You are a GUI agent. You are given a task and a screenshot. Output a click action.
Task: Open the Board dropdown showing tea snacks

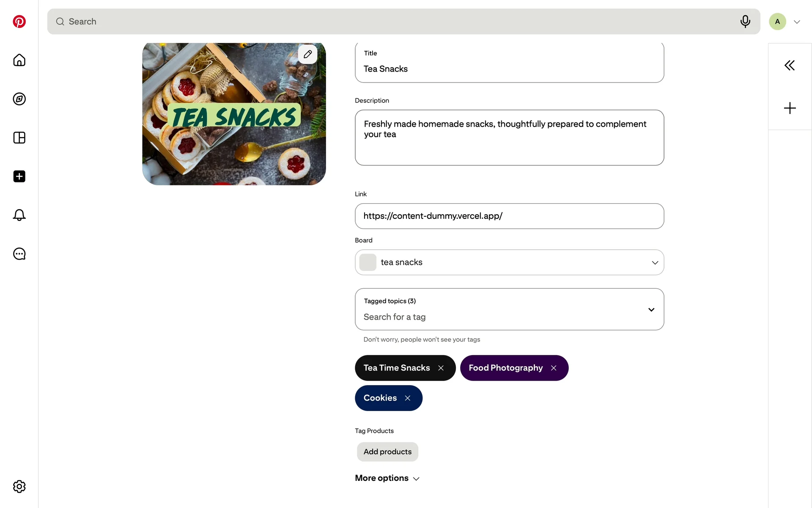coord(509,262)
